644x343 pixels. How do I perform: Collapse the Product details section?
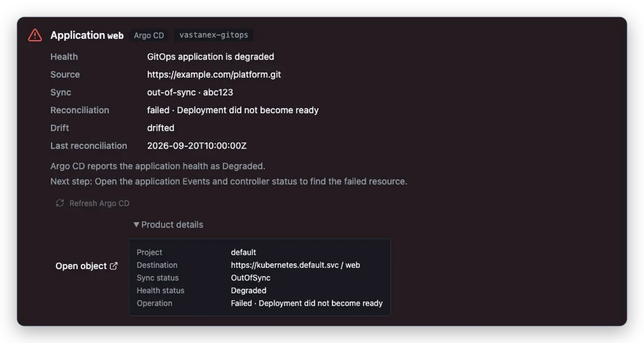[x=168, y=224]
